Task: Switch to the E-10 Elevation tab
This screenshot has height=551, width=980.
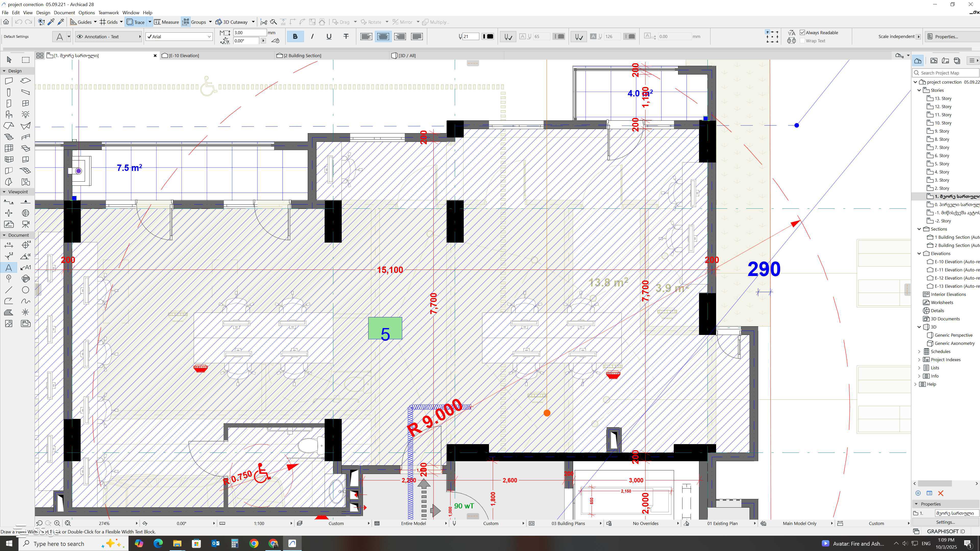Action: click(x=184, y=56)
